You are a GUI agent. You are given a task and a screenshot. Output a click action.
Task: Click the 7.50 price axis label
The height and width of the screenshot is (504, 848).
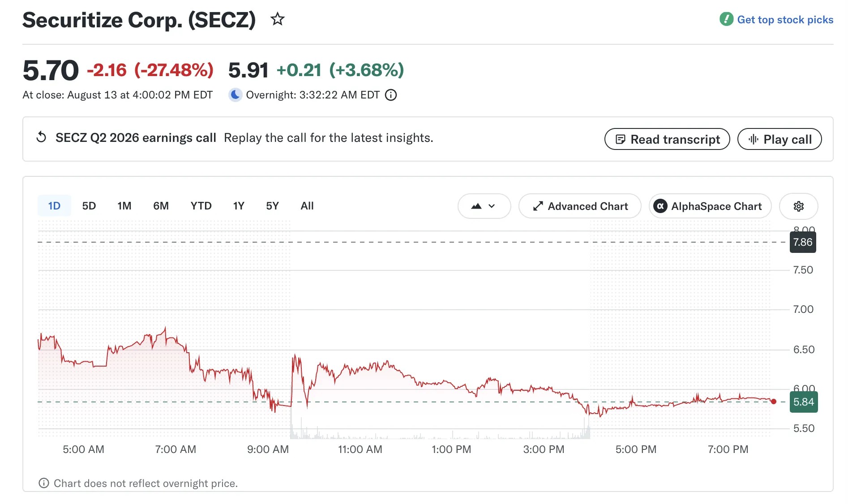click(803, 270)
